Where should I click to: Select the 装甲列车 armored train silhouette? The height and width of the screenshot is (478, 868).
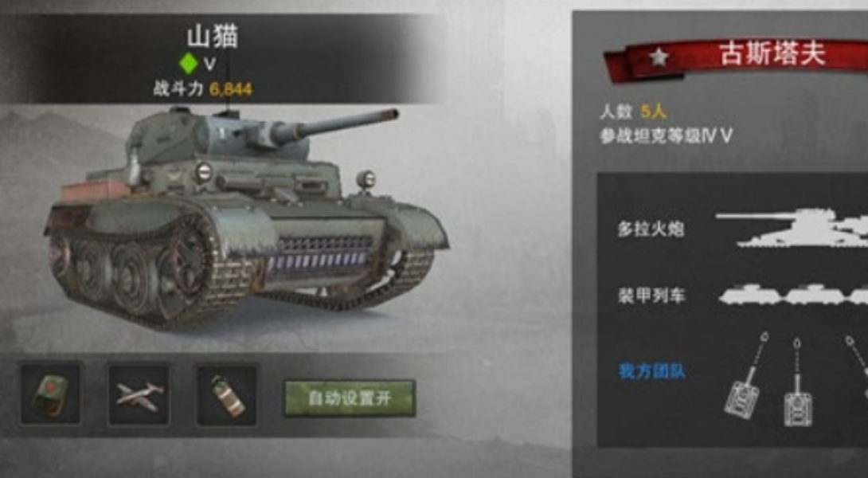coord(793,296)
